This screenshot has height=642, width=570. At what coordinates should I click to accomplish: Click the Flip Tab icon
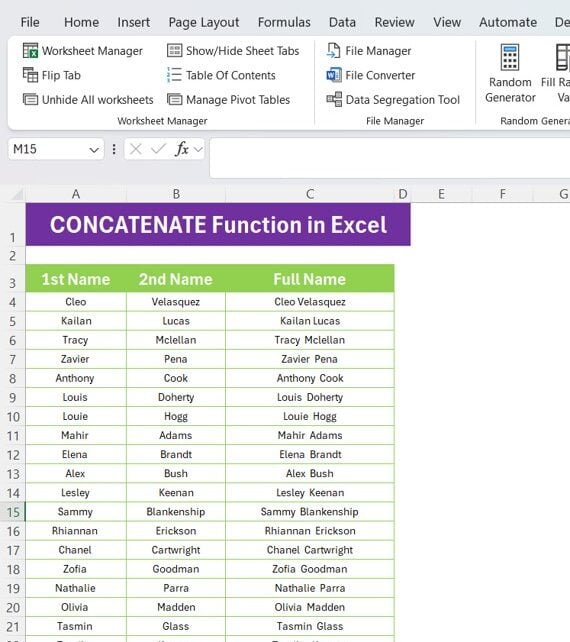tap(30, 75)
